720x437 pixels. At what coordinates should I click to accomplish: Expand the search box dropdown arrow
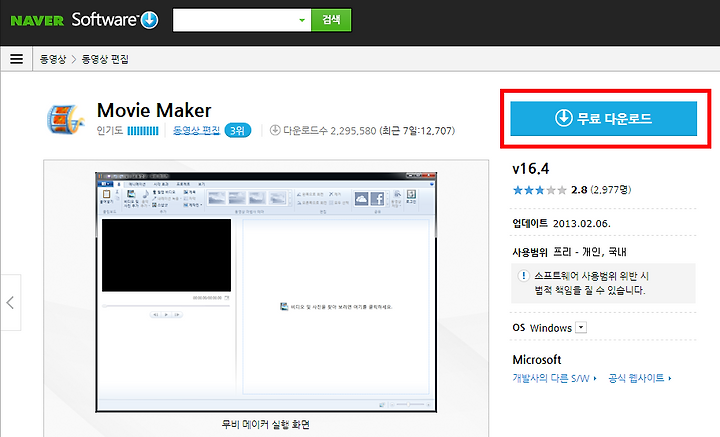(x=302, y=20)
